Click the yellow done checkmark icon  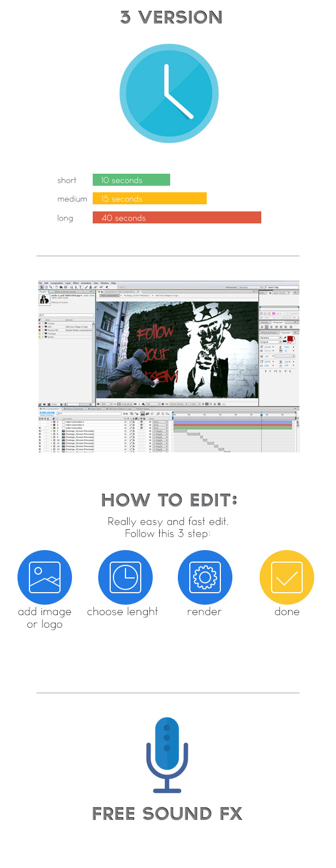tap(286, 577)
